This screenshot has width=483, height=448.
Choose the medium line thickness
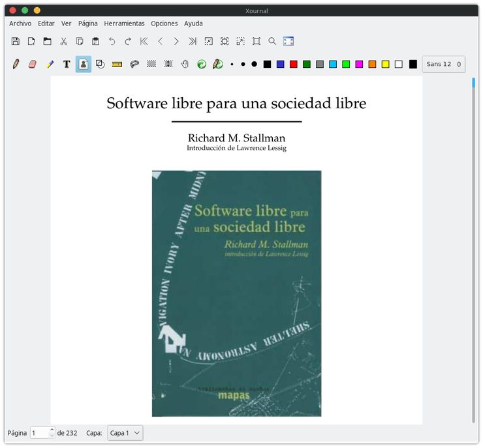[x=243, y=65]
